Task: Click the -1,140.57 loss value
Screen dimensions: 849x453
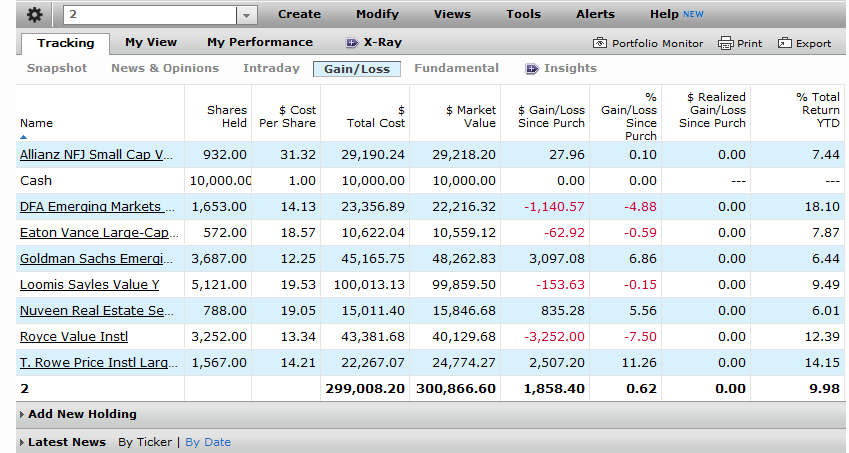Action: click(554, 207)
